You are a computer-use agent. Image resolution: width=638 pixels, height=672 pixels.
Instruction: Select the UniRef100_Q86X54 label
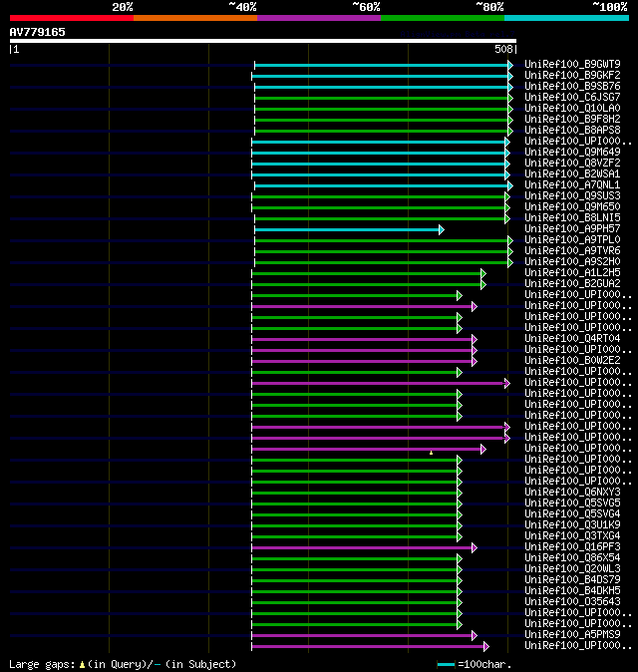point(572,558)
